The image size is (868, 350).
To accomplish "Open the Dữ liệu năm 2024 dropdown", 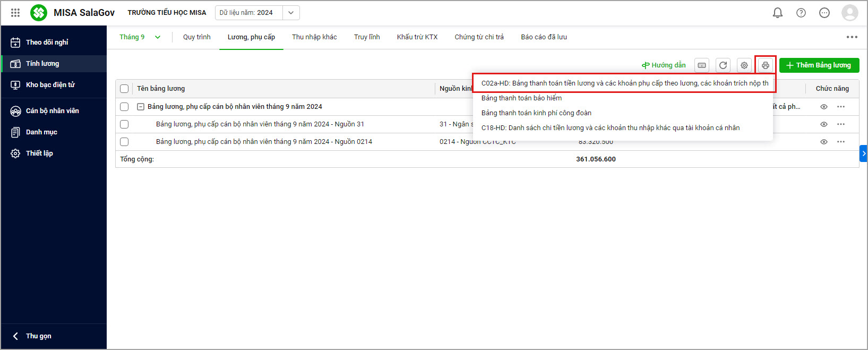I will [291, 13].
